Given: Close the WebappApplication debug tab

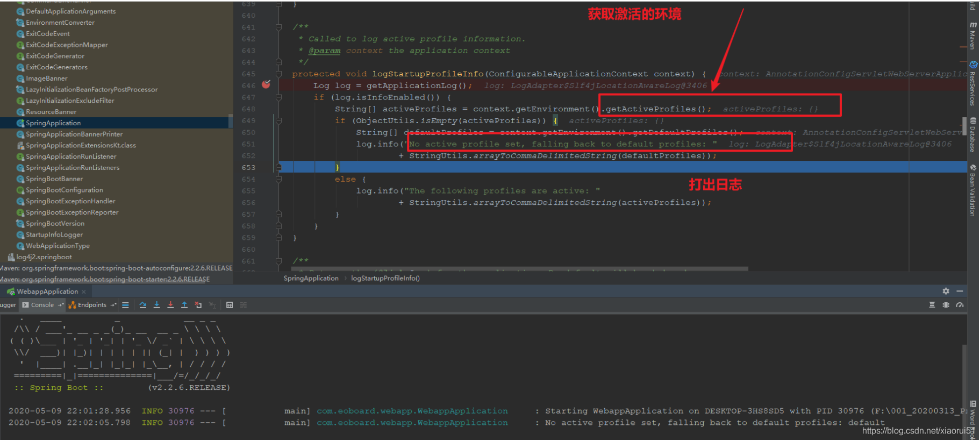Looking at the screenshot, I should point(84,291).
